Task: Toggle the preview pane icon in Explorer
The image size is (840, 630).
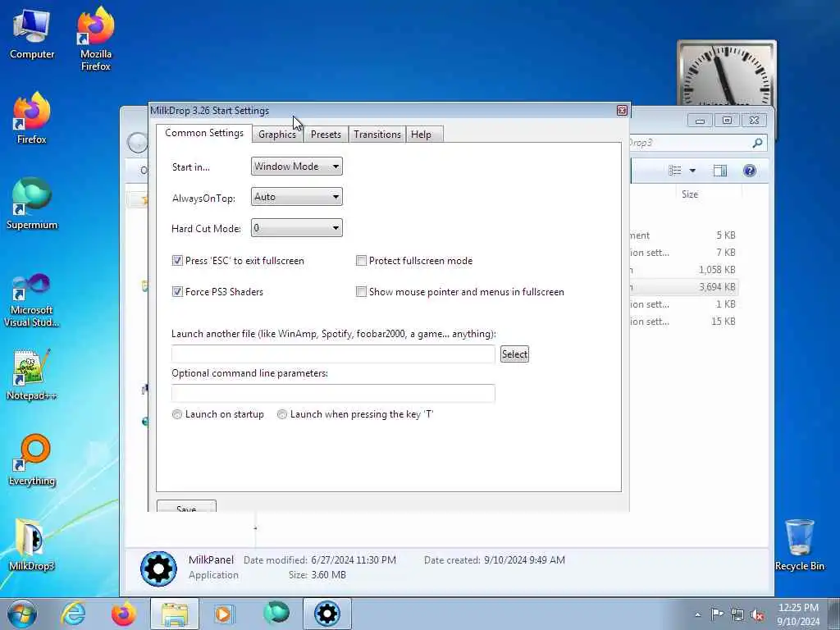Action: [x=720, y=171]
